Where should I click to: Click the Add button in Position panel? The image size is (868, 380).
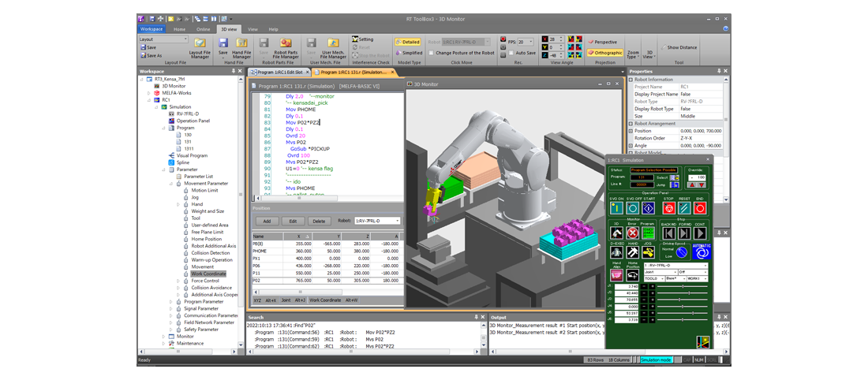point(266,221)
